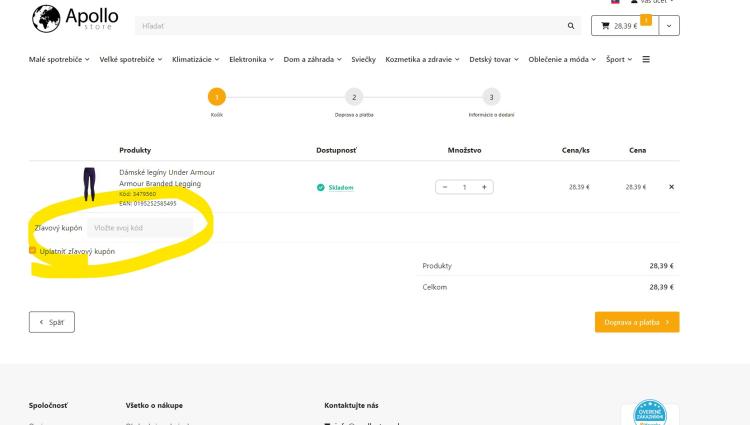Go to step 2 Doprava a platba
The height and width of the screenshot is (425, 750).
coord(354,97)
